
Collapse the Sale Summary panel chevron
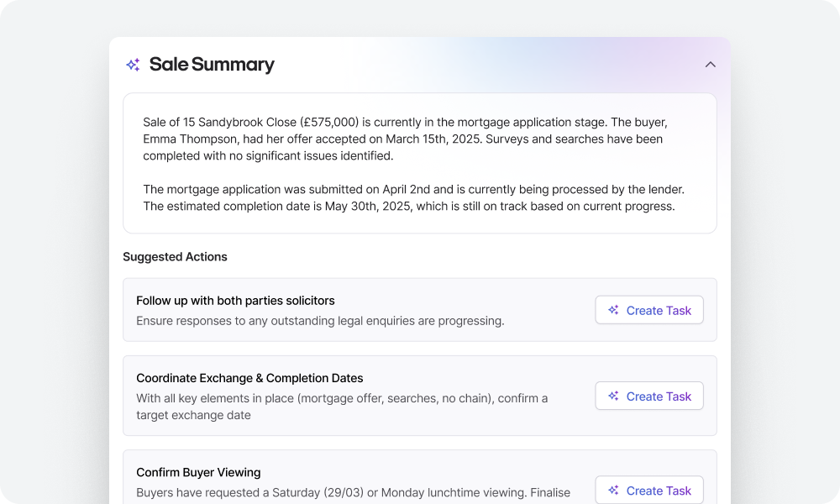pyautogui.click(x=710, y=65)
